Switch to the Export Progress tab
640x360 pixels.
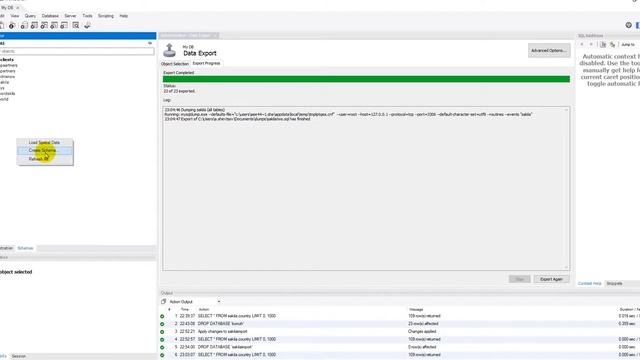click(x=206, y=64)
